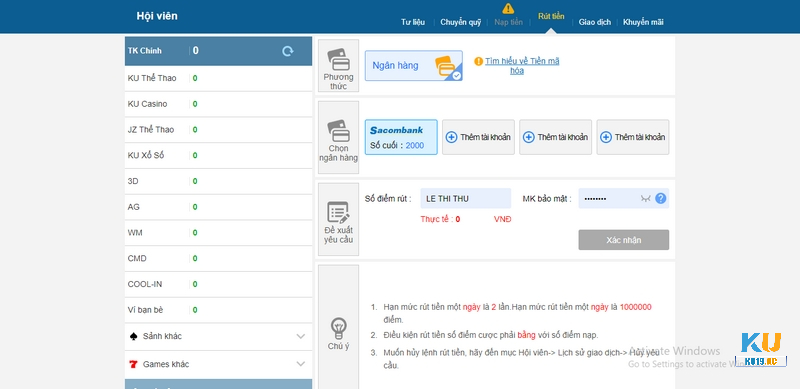Screen dimensions: 800x389
Task: Select the KU Thể Thao row
Action: click(x=218, y=78)
